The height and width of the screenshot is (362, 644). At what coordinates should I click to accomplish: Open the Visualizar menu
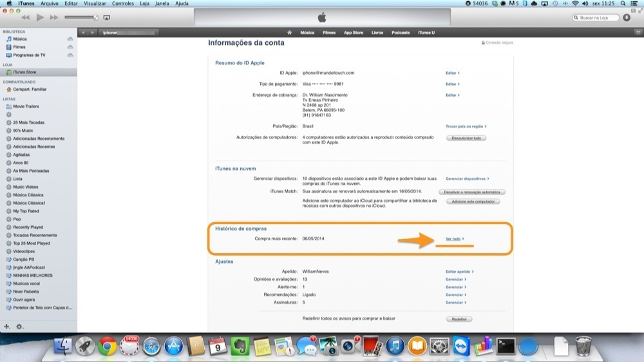(x=95, y=3)
